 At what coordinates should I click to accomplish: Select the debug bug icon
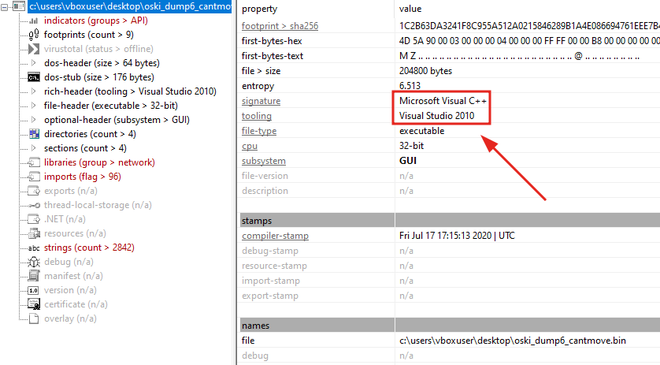point(34,262)
